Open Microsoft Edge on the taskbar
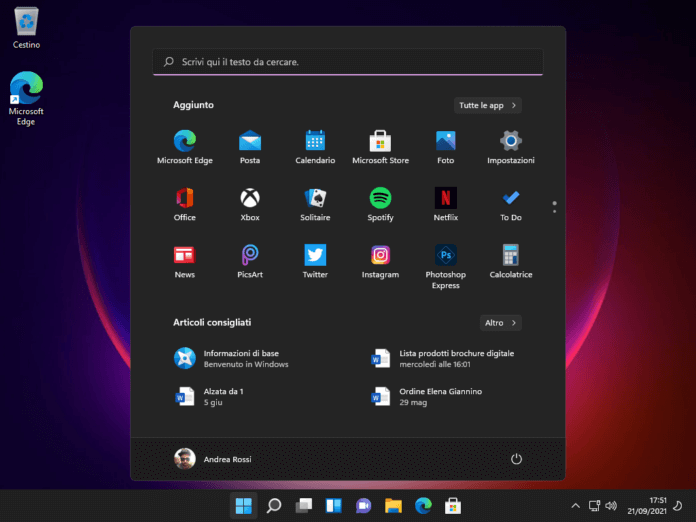The height and width of the screenshot is (522, 696). (x=423, y=506)
